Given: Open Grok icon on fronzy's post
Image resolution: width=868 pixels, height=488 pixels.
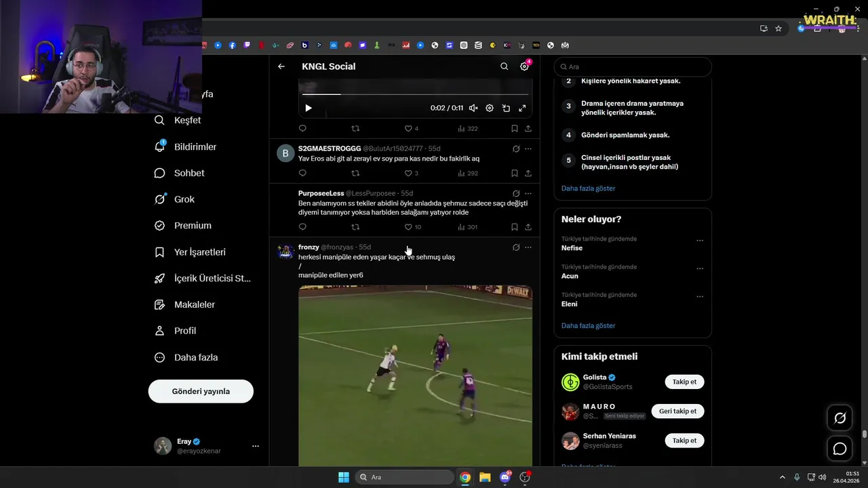Looking at the screenshot, I should point(516,247).
